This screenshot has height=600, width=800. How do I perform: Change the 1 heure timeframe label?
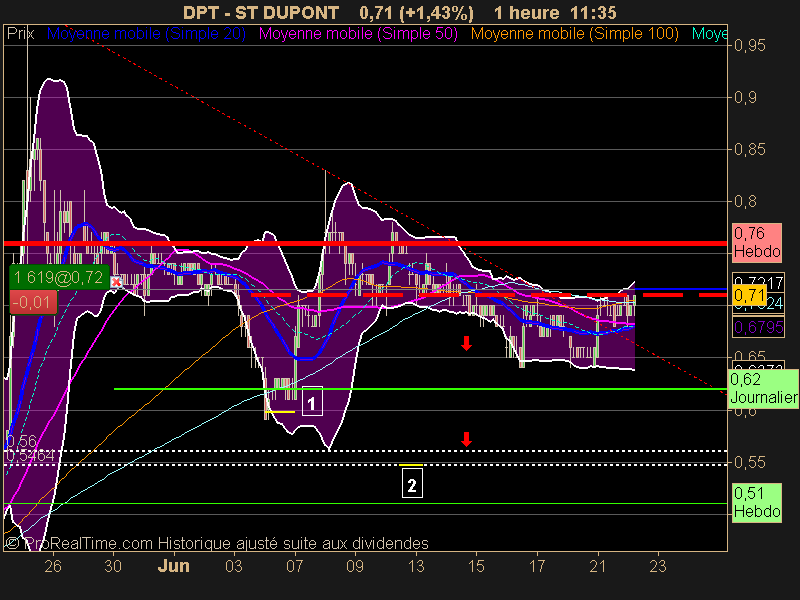[x=527, y=12]
